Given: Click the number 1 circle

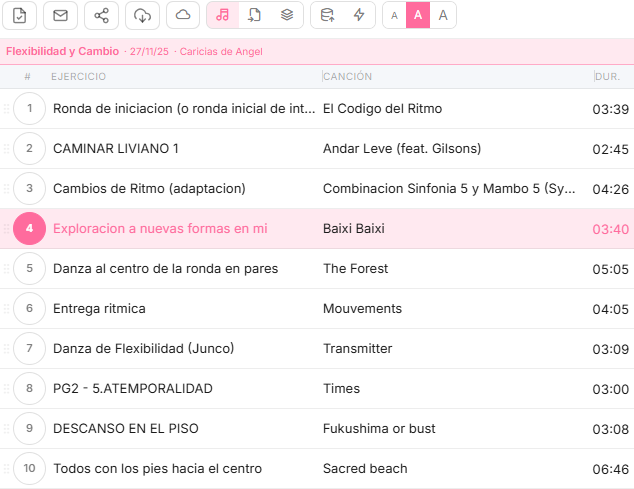Looking at the screenshot, I should coord(30,108).
